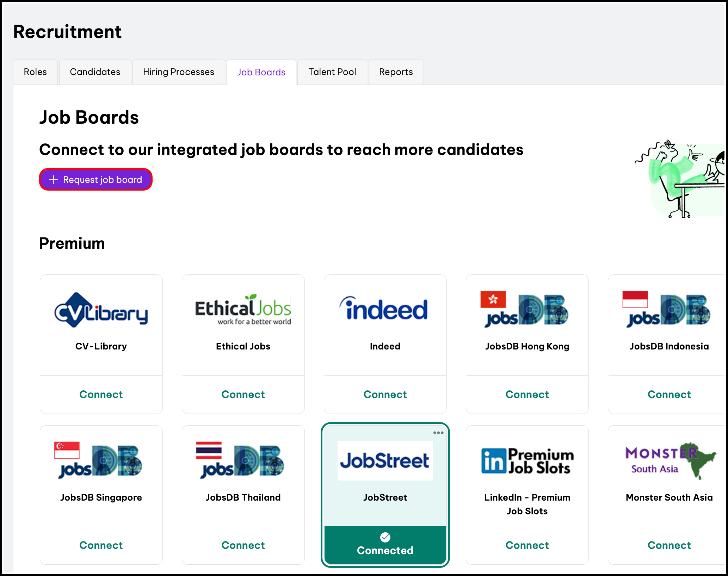Click the Monster South Asia logo
This screenshot has height=576, width=728.
pyautogui.click(x=670, y=461)
